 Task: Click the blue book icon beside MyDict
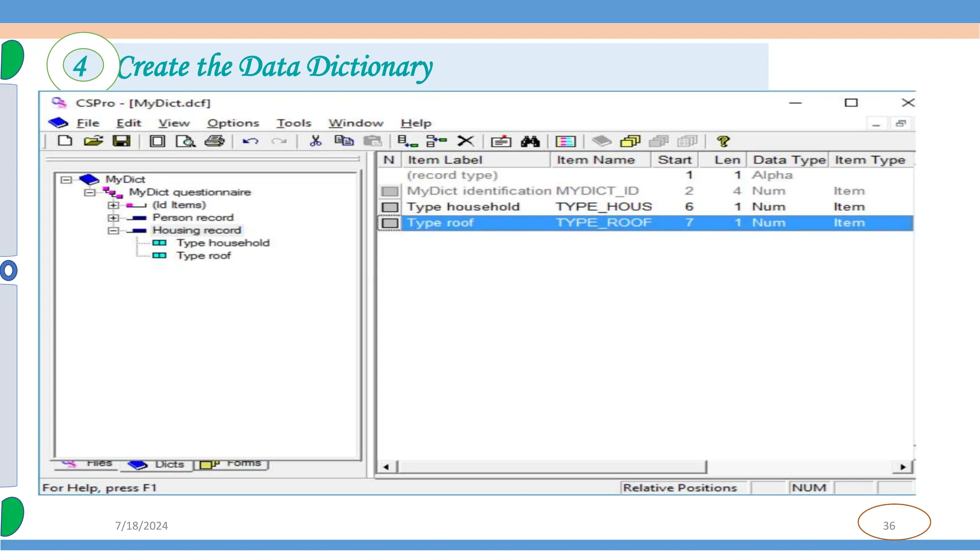click(x=89, y=179)
